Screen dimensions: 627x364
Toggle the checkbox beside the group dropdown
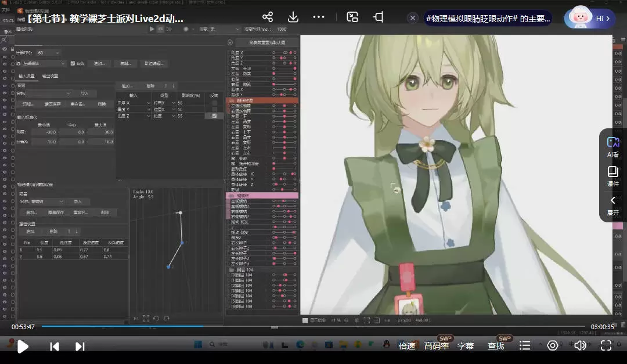tap(73, 64)
